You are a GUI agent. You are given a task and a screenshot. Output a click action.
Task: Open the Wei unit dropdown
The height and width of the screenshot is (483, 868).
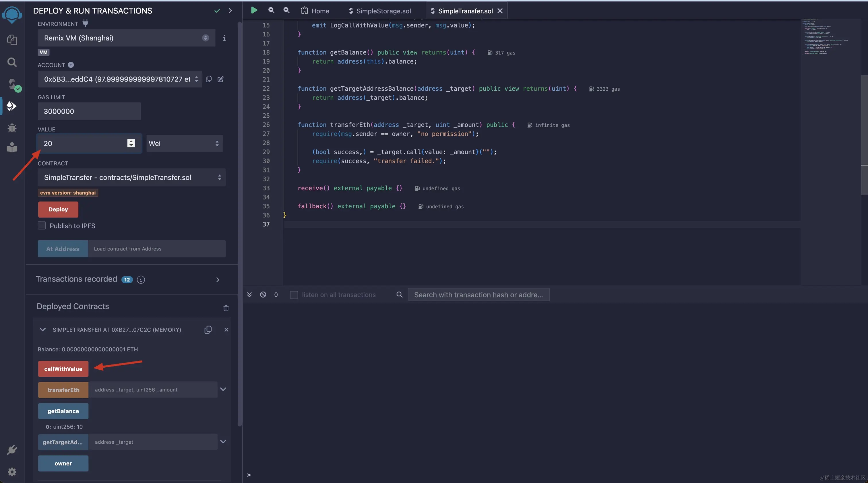[184, 143]
